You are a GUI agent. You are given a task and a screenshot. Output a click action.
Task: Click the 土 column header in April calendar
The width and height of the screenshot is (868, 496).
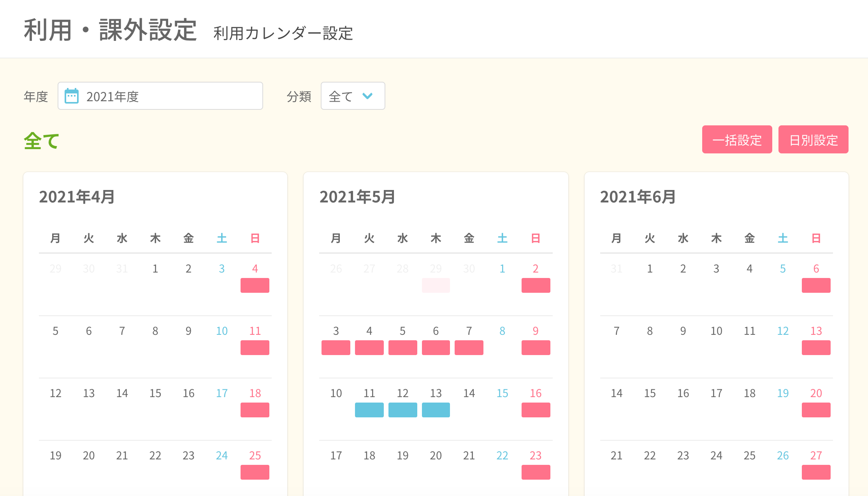(x=222, y=238)
